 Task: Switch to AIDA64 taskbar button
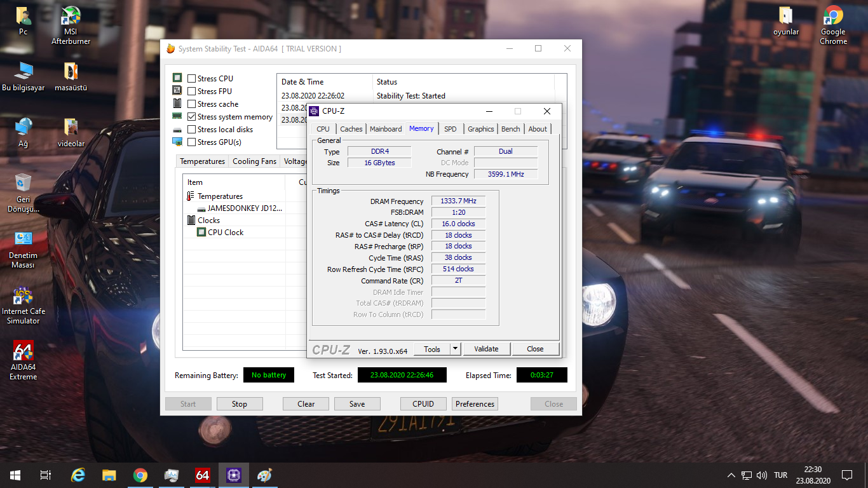203,475
